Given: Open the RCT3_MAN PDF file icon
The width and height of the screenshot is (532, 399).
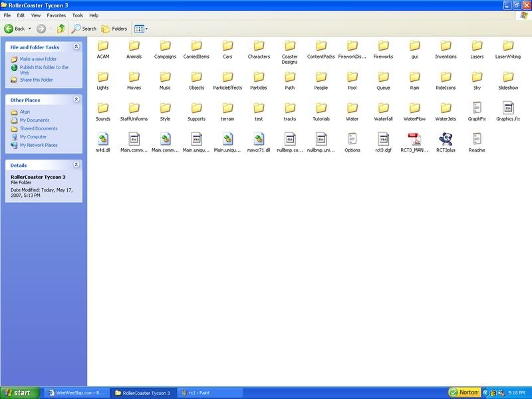Looking at the screenshot, I should (x=414, y=139).
